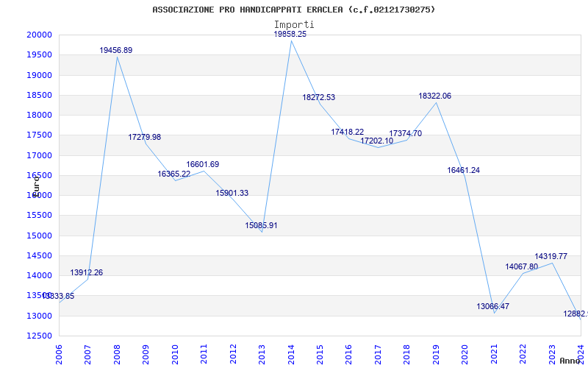Click x-axis year 2018
This screenshot has height=368, width=588.
[407, 354]
